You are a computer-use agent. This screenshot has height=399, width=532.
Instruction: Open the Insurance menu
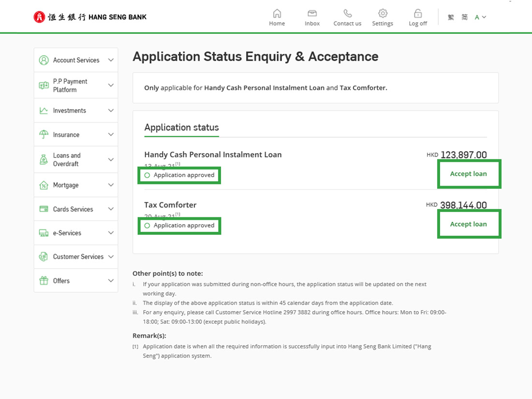tap(76, 135)
